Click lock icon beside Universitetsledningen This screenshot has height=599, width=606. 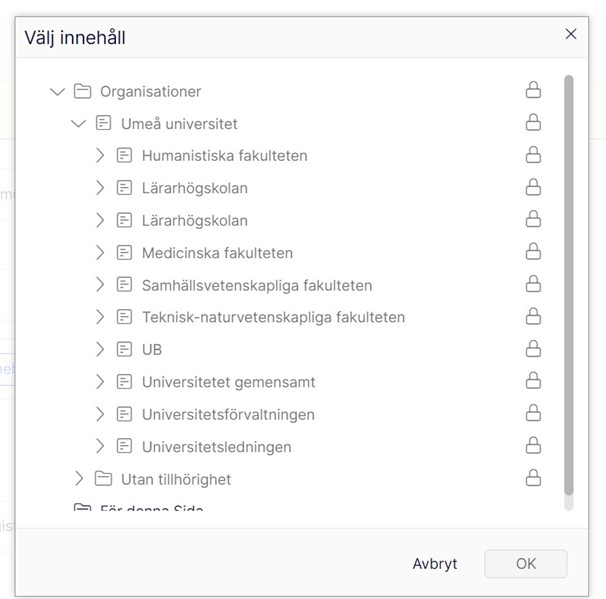pos(533,446)
